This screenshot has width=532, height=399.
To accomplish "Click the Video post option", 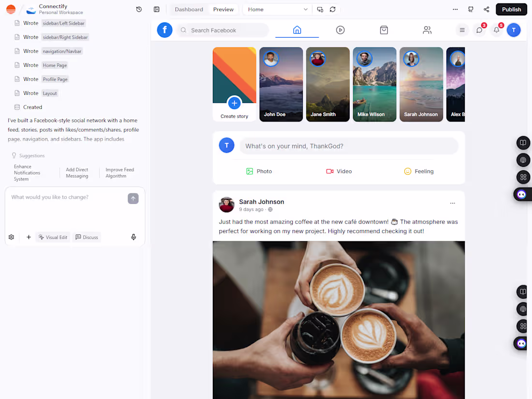I will [339, 171].
